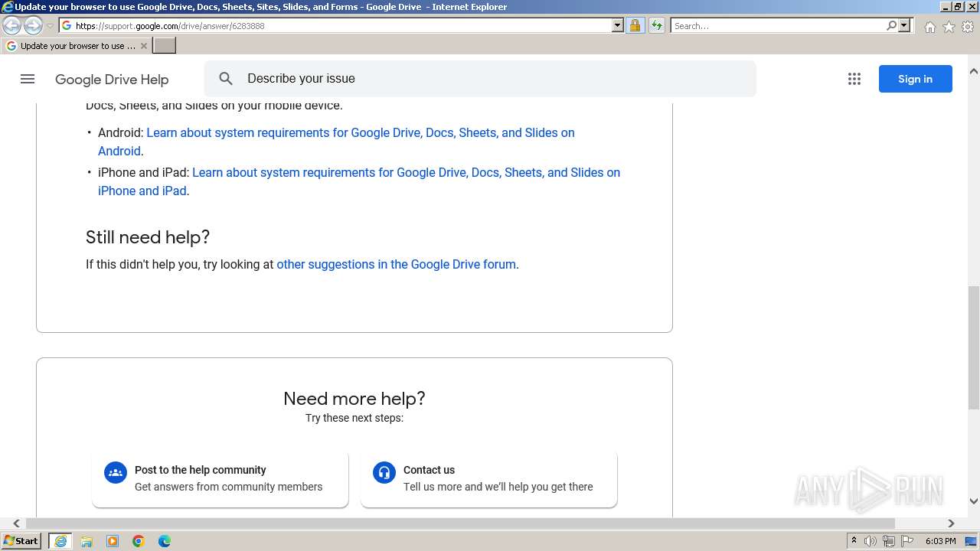
Task: Open iPhone and iPad system requirements link
Action: click(x=359, y=181)
